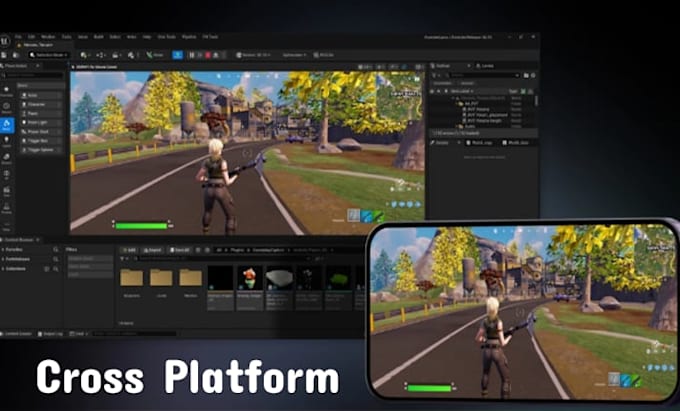The image size is (680, 411).
Task: Click the Lights category icon in sidebar
Action: pos(7,142)
